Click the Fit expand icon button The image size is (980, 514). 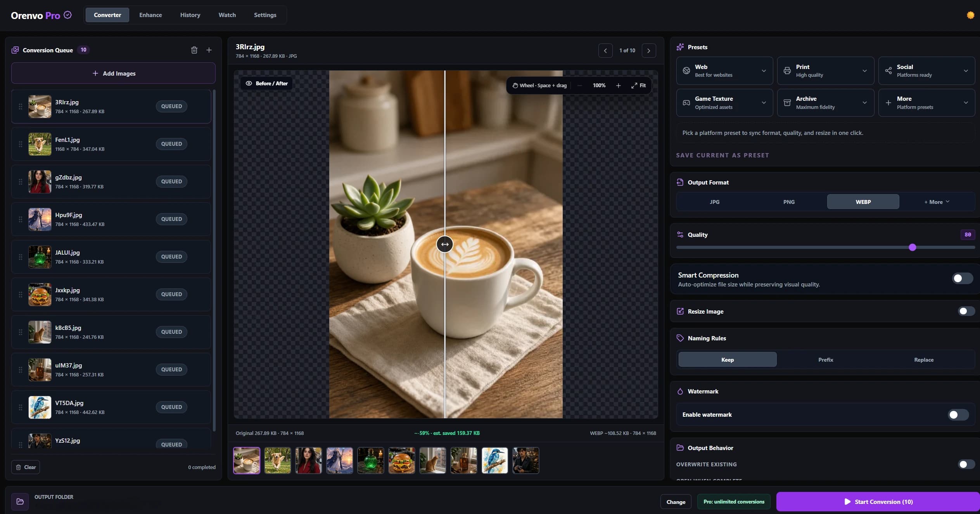click(638, 85)
